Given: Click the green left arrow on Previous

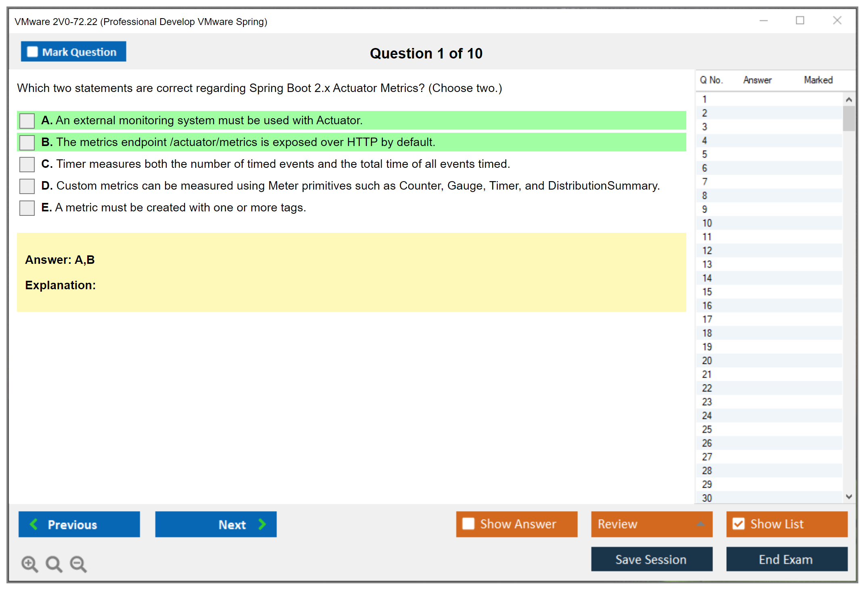Looking at the screenshot, I should point(34,524).
